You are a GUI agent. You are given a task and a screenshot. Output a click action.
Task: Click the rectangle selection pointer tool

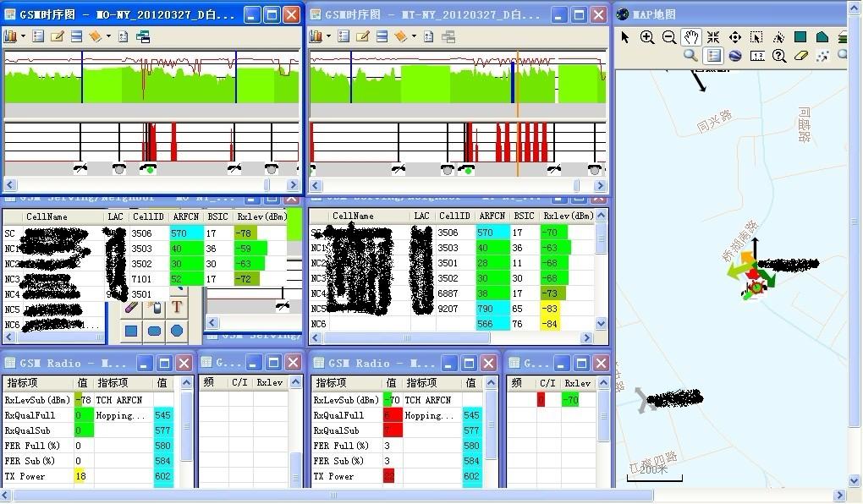[756, 37]
